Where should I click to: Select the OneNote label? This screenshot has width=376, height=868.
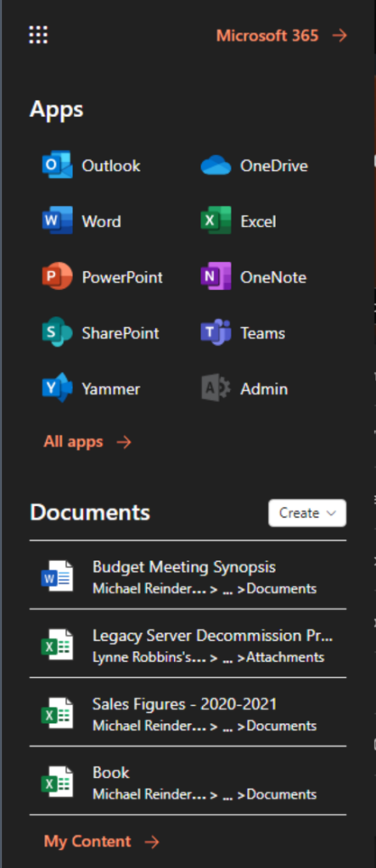point(273,277)
